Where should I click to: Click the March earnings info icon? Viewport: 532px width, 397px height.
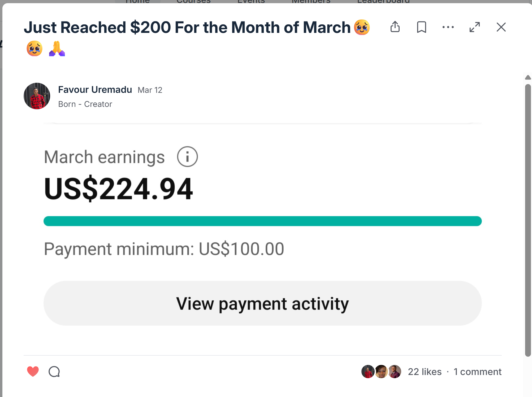(x=187, y=157)
